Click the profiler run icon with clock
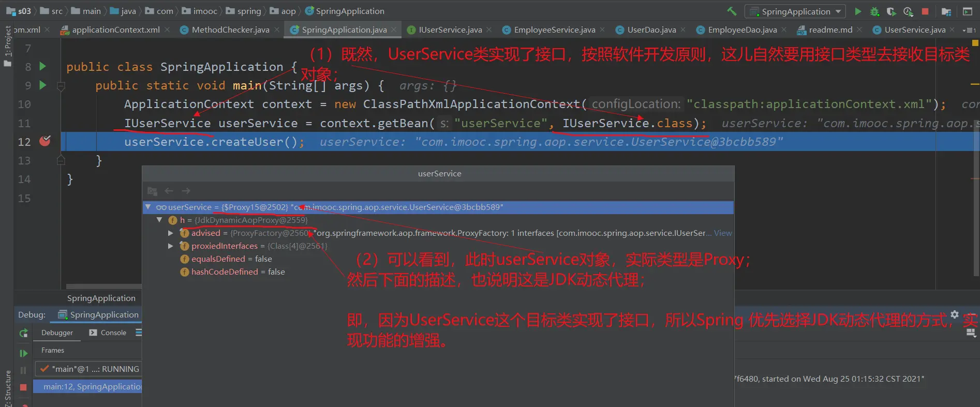Viewport: 980px width, 407px height. [908, 11]
